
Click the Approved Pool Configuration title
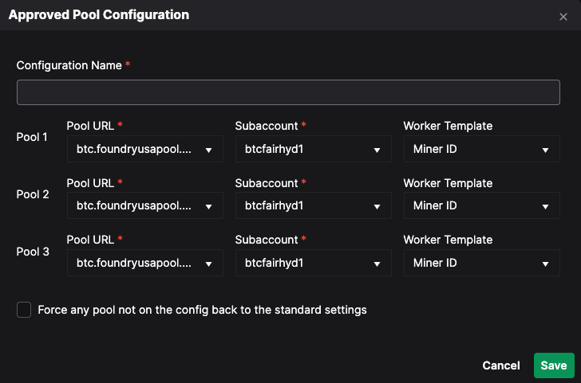point(99,15)
